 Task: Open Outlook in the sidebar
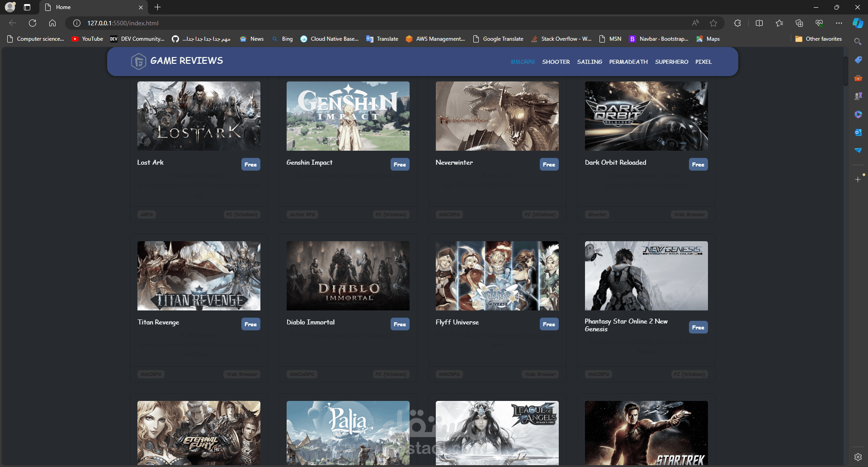coord(858,132)
